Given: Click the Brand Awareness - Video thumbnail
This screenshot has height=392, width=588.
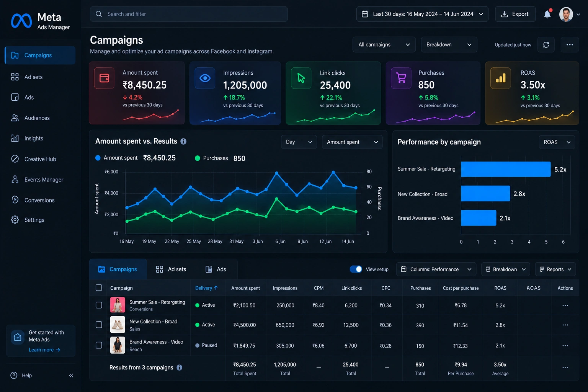Looking at the screenshot, I should [x=118, y=345].
